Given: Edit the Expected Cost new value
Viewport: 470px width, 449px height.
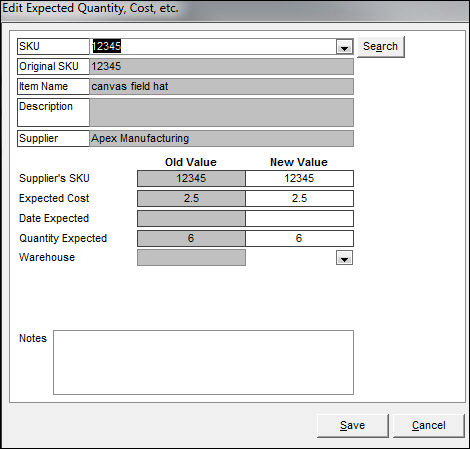Looking at the screenshot, I should tap(299, 198).
